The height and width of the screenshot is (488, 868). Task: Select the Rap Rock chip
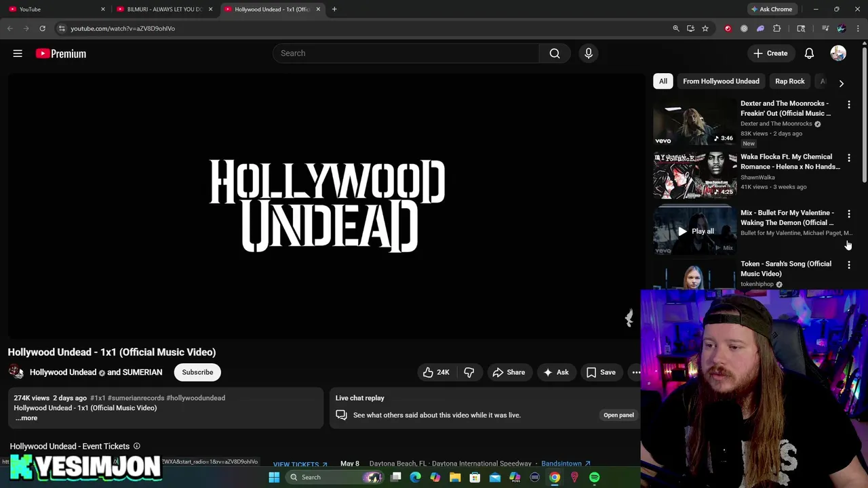[x=790, y=81]
